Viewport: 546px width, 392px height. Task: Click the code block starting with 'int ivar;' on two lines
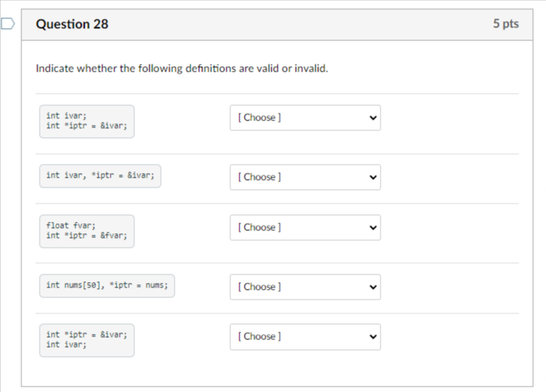pyautogui.click(x=87, y=121)
